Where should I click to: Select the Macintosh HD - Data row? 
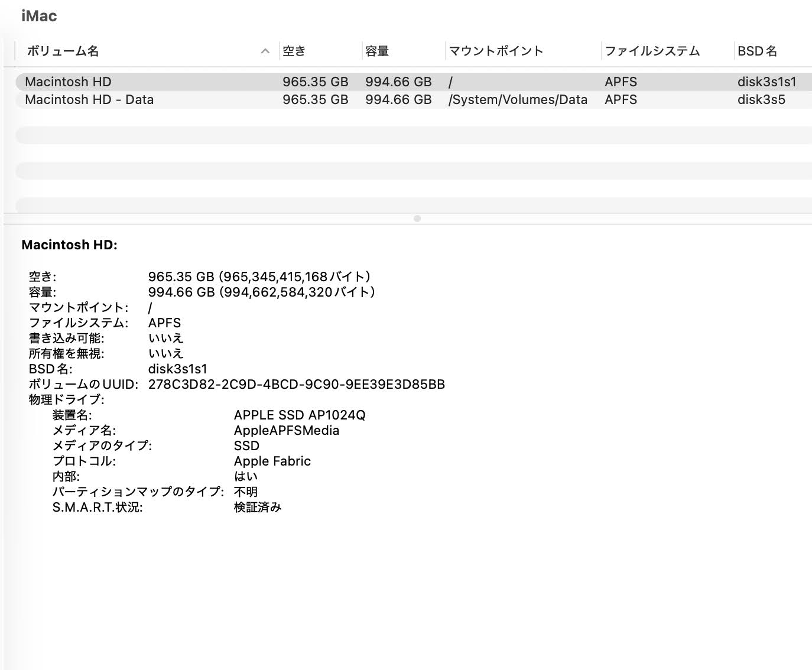point(413,99)
